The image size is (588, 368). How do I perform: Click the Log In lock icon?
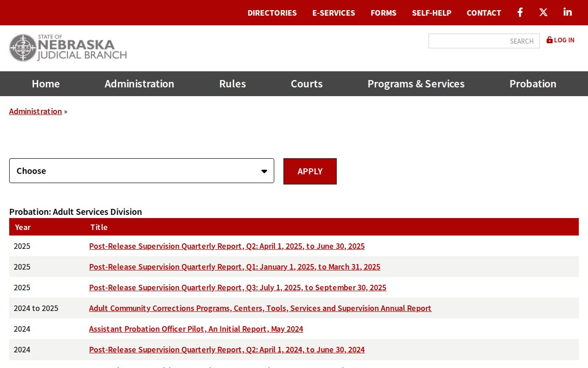549,40
